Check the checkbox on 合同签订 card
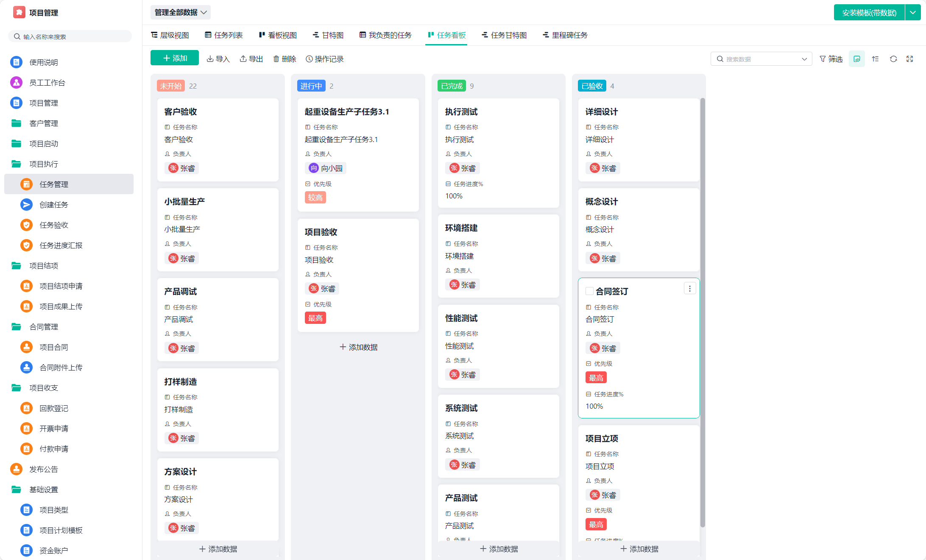Image resolution: width=926 pixels, height=560 pixels. (x=589, y=291)
